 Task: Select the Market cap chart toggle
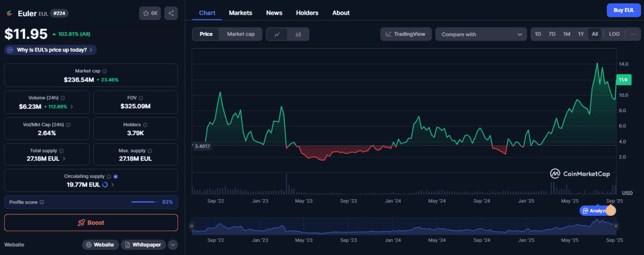[240, 34]
